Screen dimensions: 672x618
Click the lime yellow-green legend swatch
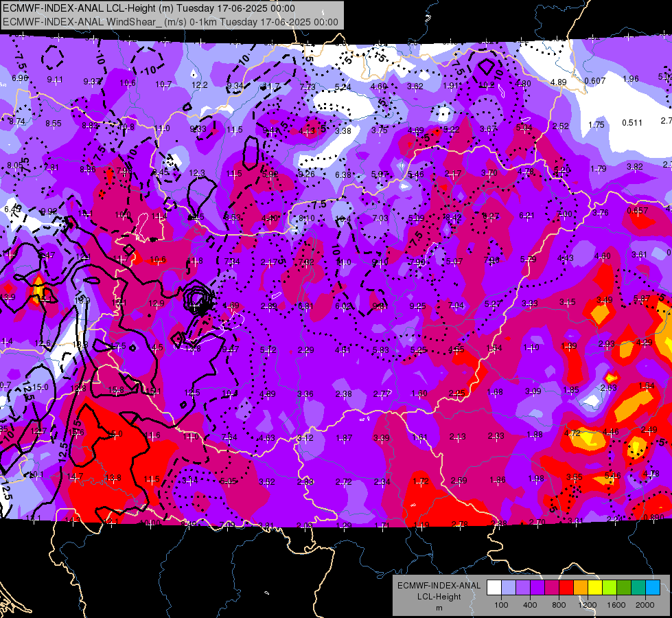pyautogui.click(x=610, y=588)
